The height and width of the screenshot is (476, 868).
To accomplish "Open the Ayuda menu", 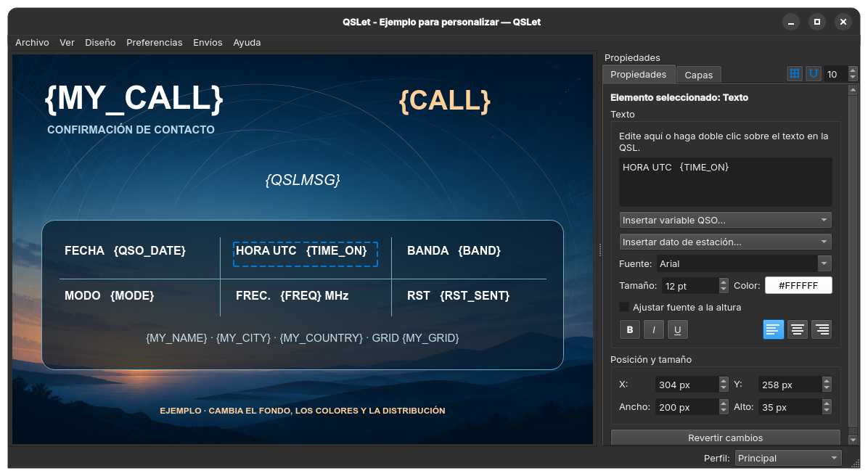I will [x=247, y=43].
